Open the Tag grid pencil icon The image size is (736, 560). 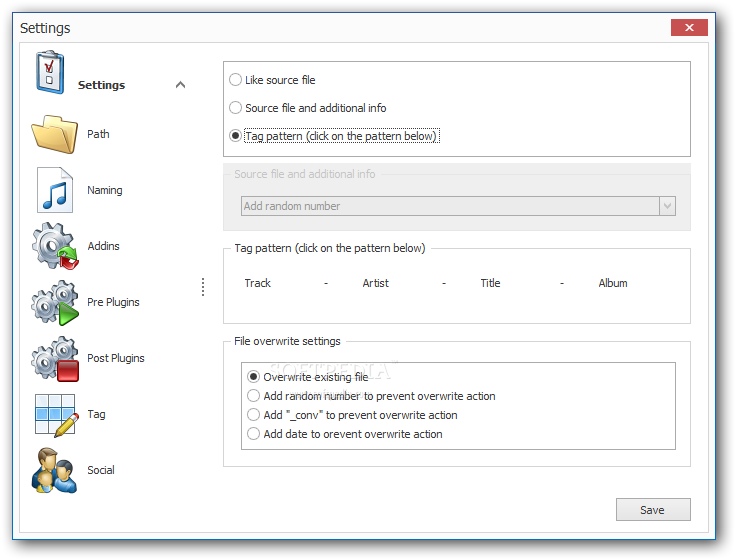[x=56, y=415]
